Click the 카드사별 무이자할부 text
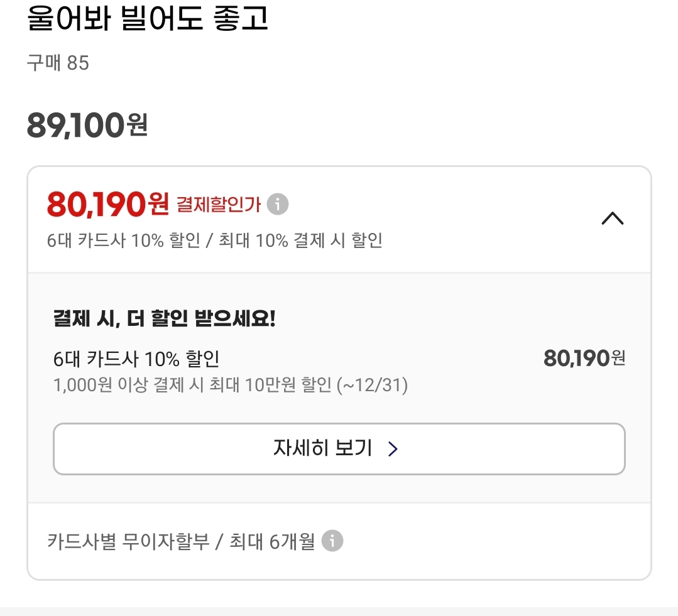The width and height of the screenshot is (678, 616). tap(128, 541)
